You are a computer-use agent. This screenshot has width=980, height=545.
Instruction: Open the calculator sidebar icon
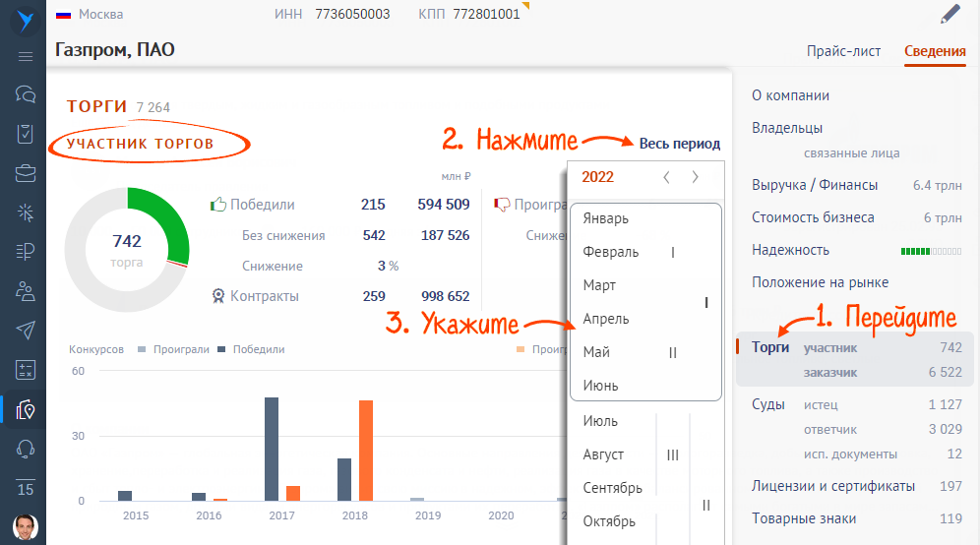(26, 369)
